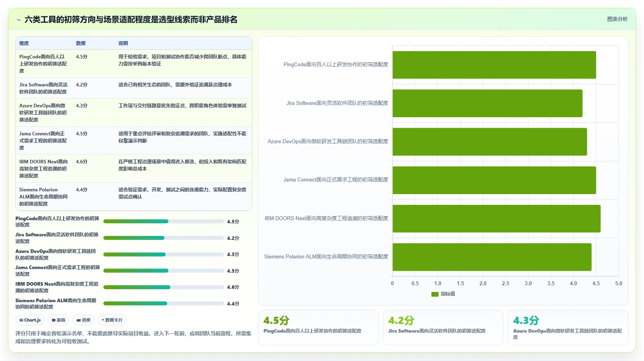
Task: Click the Siemens Polarion ALM bar in the chart
Action: pos(492,257)
